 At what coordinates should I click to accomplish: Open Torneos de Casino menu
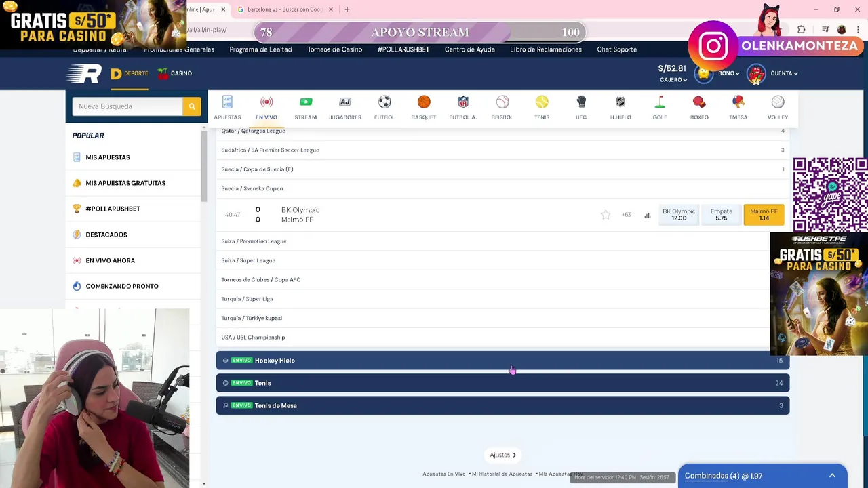point(334,49)
